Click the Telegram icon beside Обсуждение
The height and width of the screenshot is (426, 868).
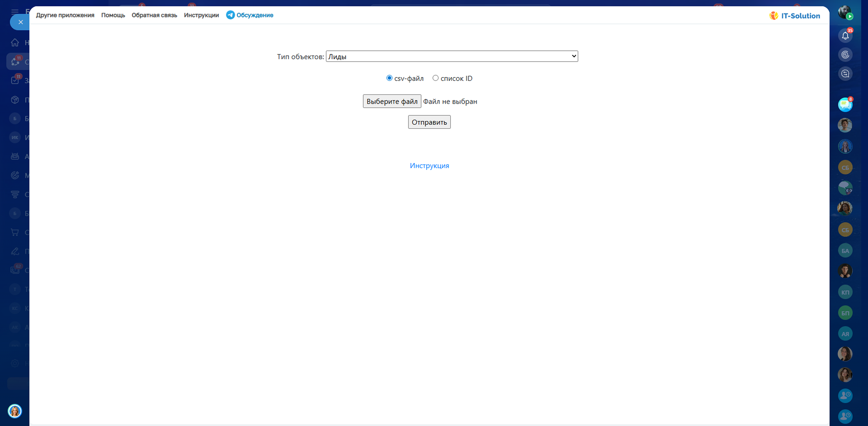click(x=230, y=15)
